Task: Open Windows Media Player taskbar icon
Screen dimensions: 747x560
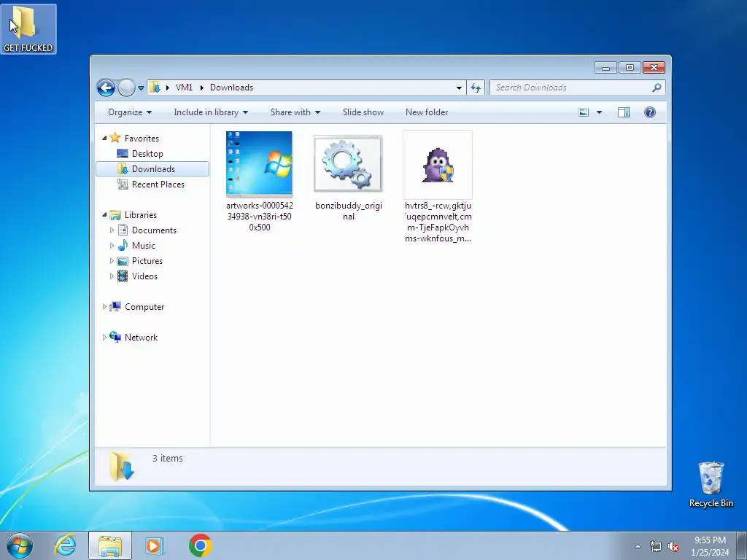Action: click(x=154, y=545)
